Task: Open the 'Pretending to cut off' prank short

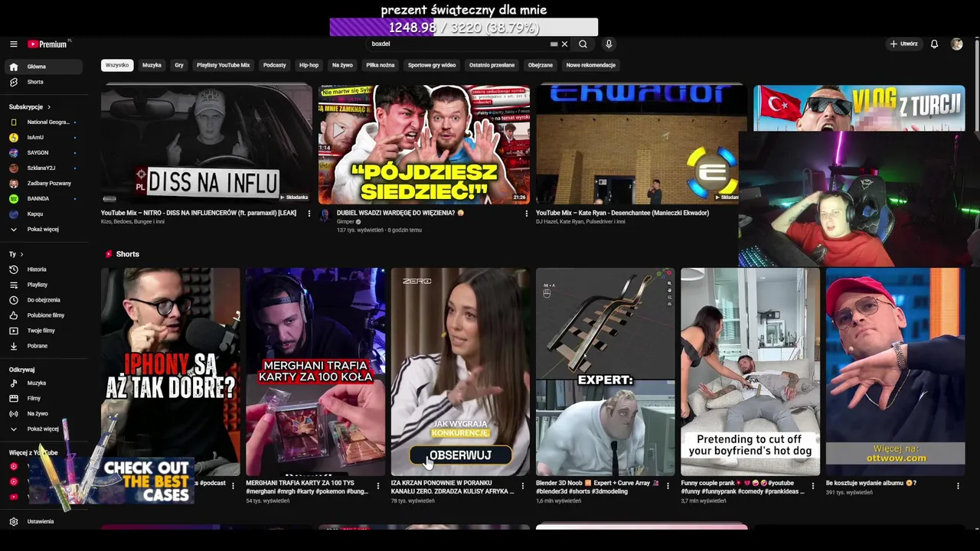Action: [750, 372]
